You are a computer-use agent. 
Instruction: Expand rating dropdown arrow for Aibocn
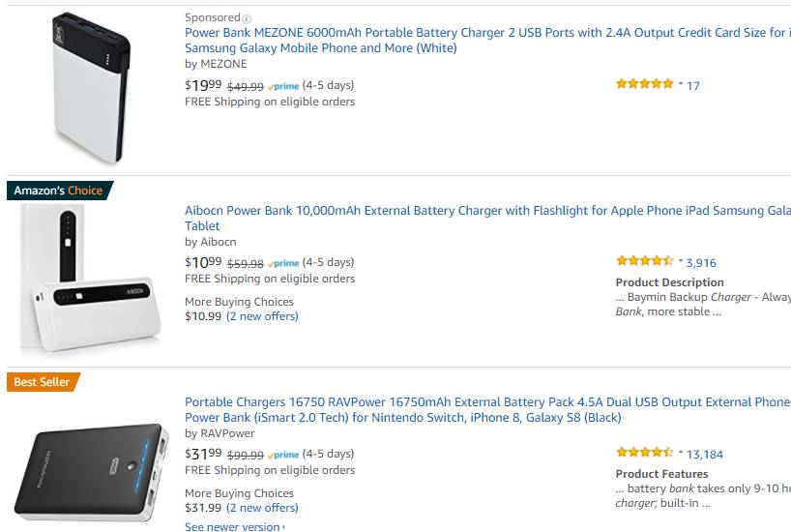tap(681, 260)
